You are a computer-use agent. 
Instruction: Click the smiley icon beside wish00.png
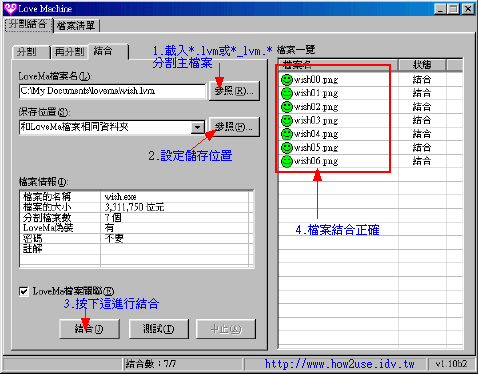(287, 80)
